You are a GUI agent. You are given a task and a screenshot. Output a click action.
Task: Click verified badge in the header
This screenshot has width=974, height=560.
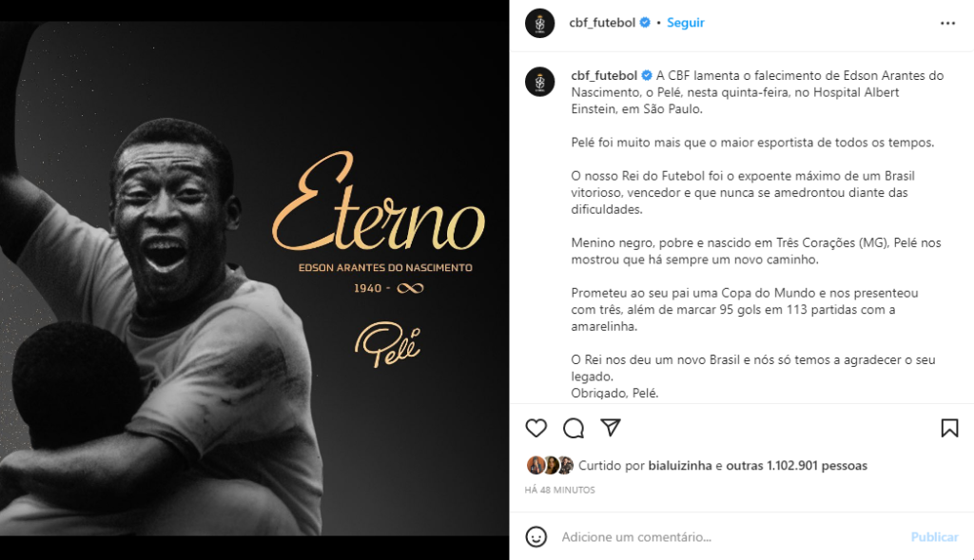point(645,23)
